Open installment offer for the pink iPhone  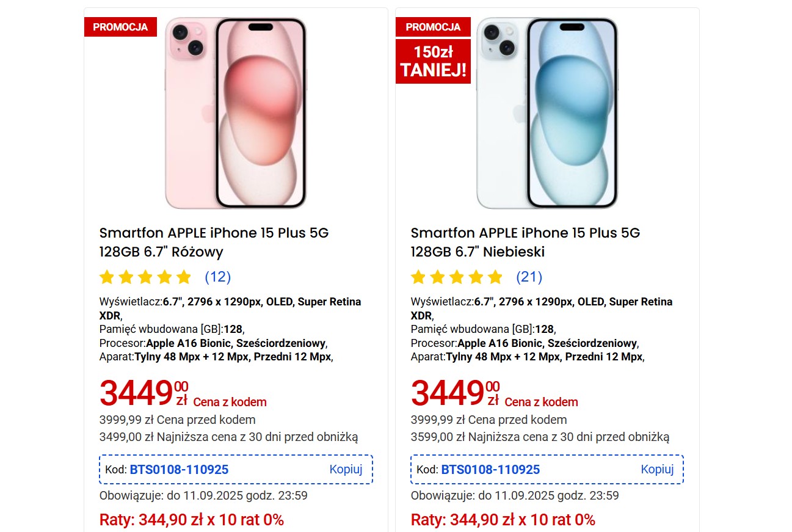(192, 520)
